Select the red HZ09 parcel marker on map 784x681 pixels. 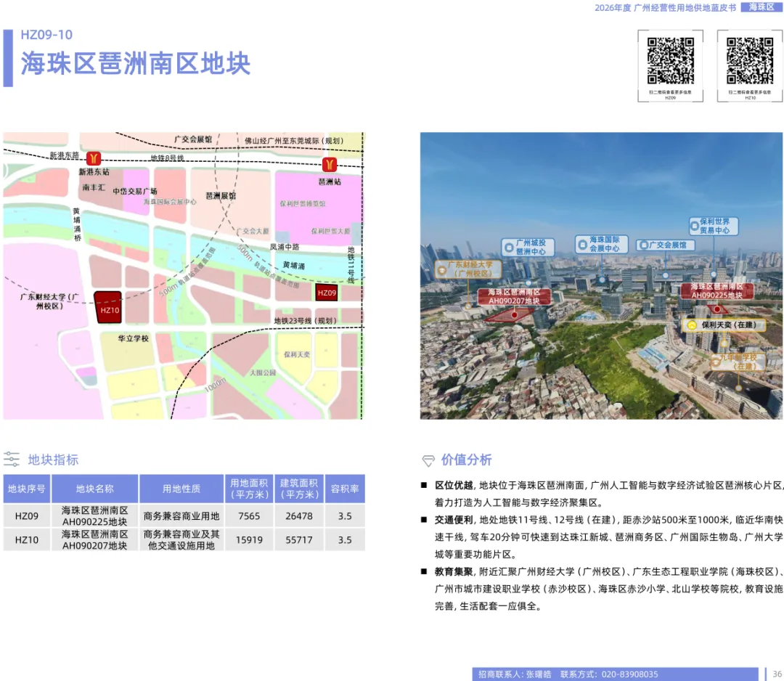click(327, 293)
